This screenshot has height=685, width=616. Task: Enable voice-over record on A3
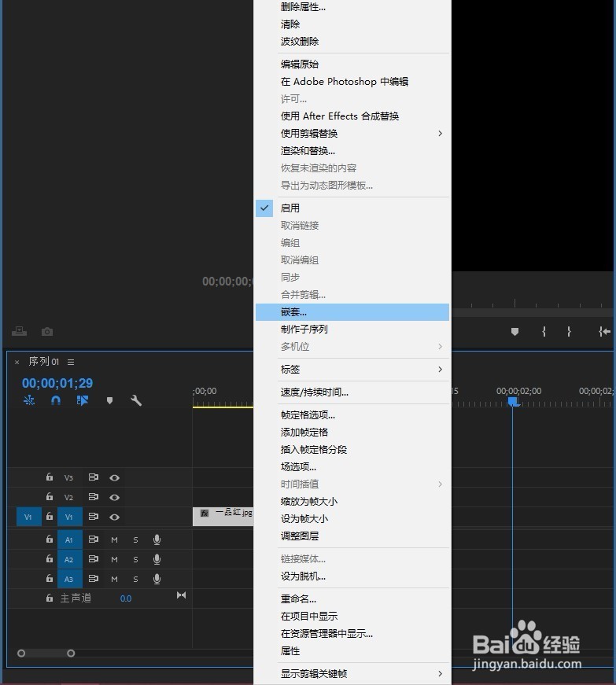(157, 580)
